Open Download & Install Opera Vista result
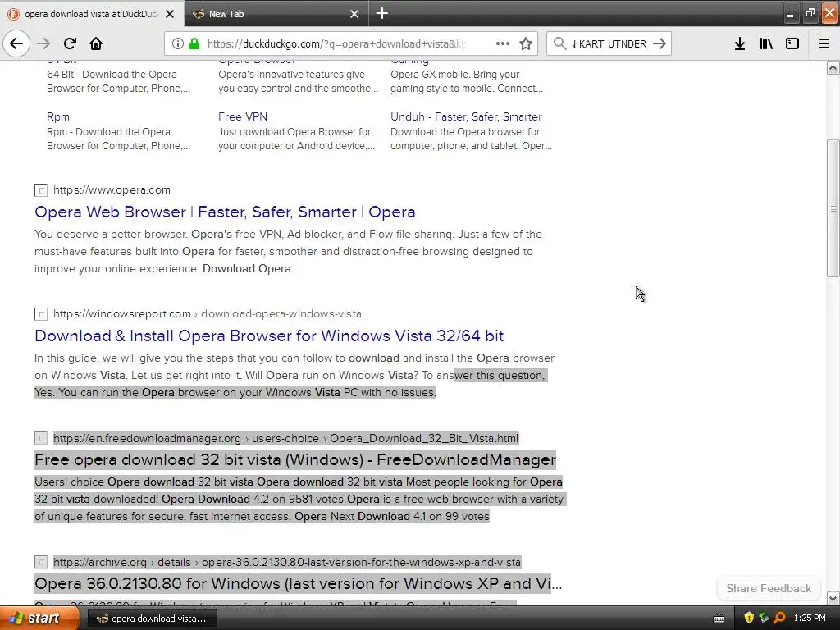 [269, 336]
